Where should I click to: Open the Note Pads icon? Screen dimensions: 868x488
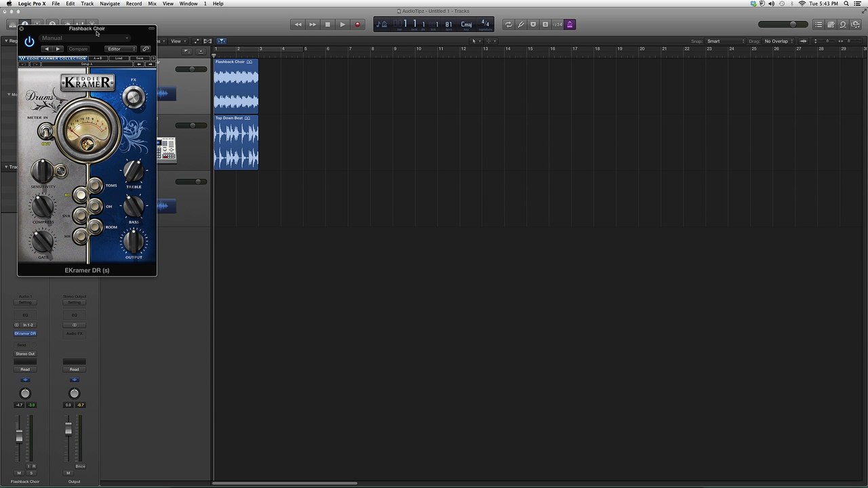pyautogui.click(x=831, y=24)
